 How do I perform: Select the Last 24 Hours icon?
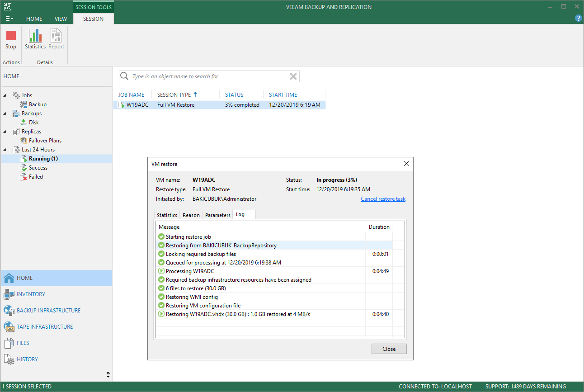16,150
